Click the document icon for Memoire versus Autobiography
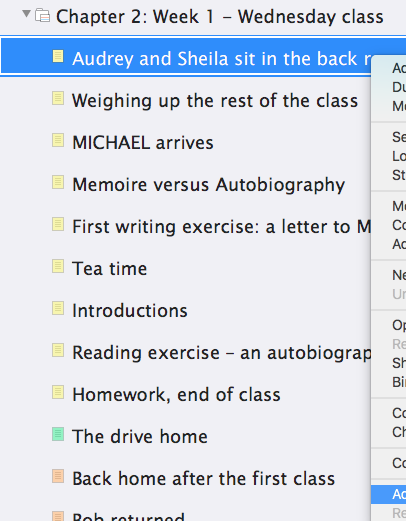 (58, 182)
